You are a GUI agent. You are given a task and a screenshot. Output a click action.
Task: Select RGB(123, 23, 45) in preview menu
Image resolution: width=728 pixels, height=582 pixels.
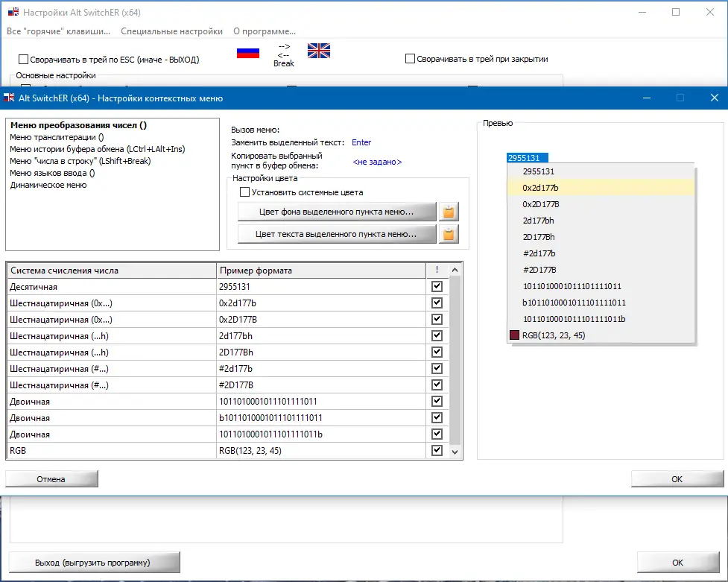tap(601, 335)
